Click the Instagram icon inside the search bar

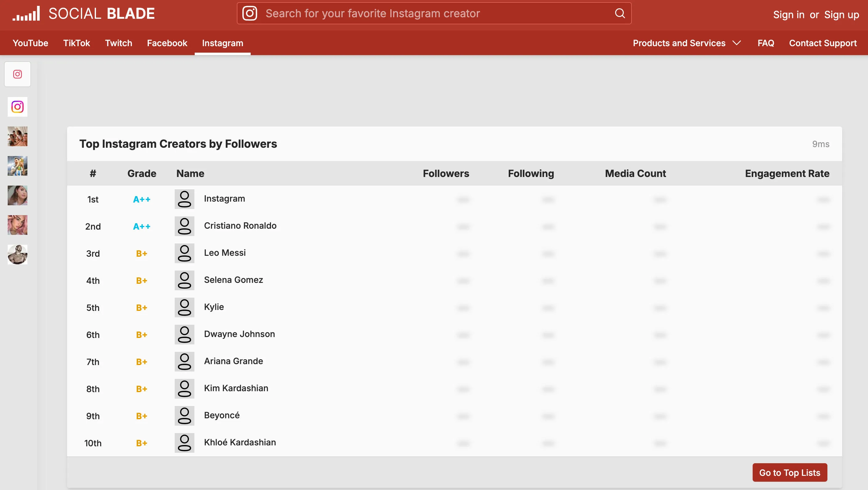point(250,14)
